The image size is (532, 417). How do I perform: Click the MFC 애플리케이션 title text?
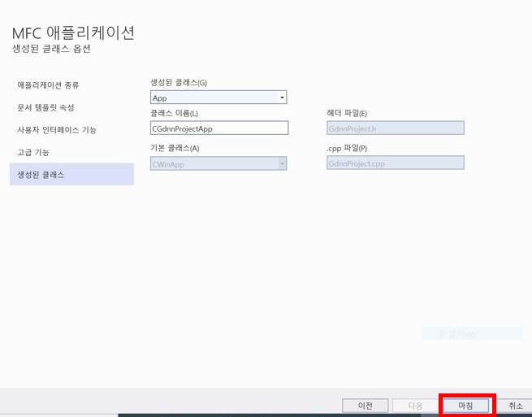tap(73, 33)
